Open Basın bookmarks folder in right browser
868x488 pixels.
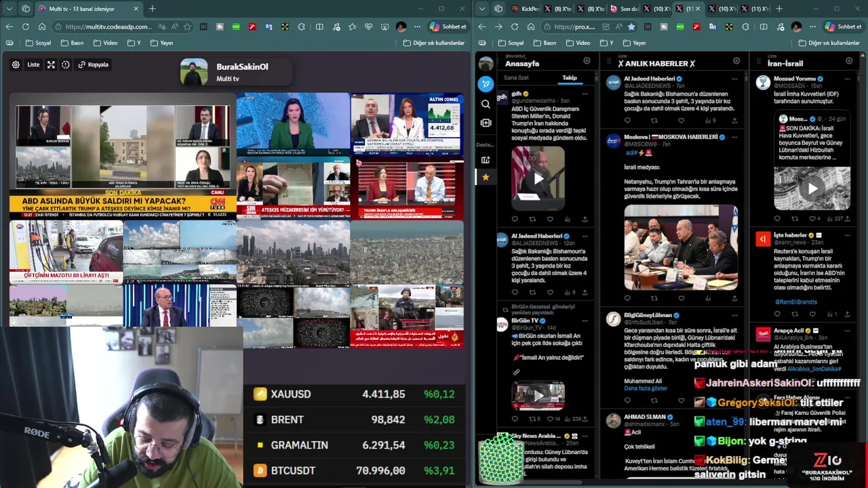545,43
